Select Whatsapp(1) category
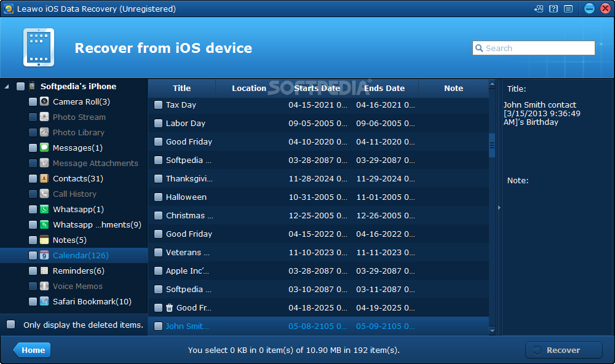 pos(78,209)
